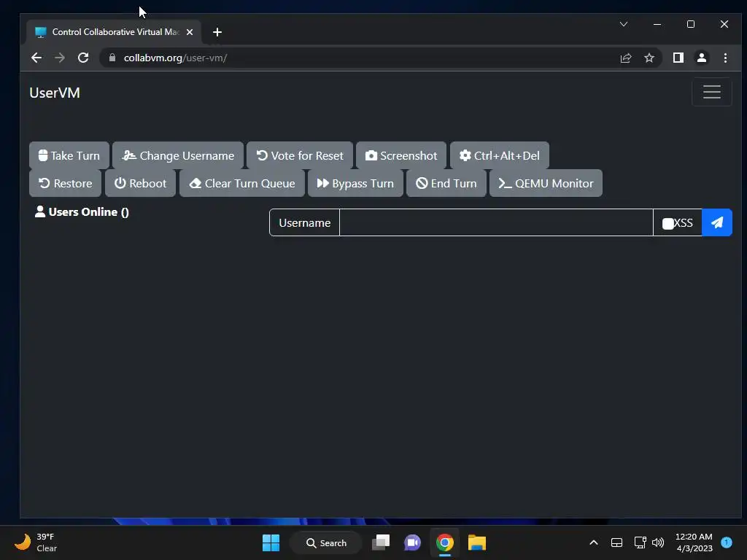Viewport: 747px width, 560px height.
Task: Open the Windows Start menu
Action: point(271,542)
